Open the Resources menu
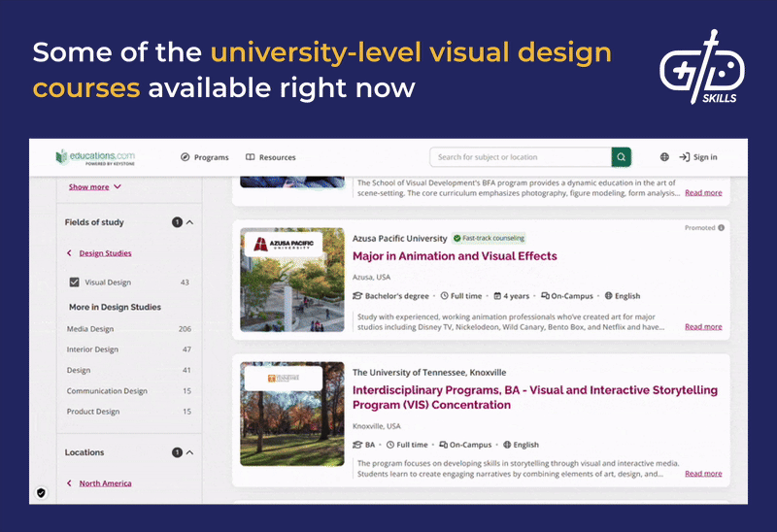The height and width of the screenshot is (532, 777). 271,157
